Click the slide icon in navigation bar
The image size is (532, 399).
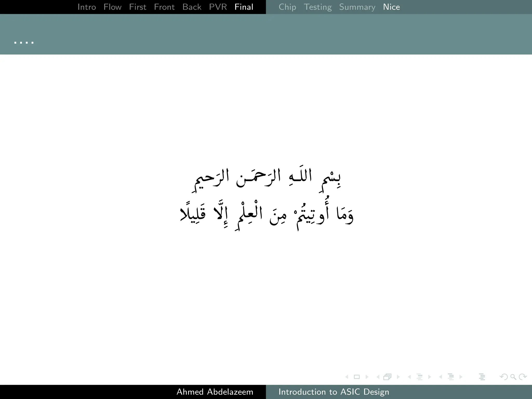pos(357,377)
